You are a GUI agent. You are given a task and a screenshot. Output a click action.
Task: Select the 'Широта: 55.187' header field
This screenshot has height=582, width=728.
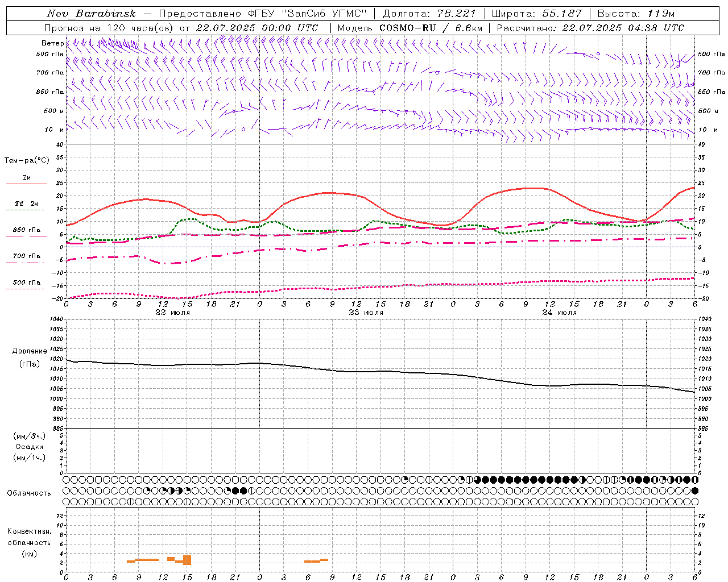click(537, 14)
